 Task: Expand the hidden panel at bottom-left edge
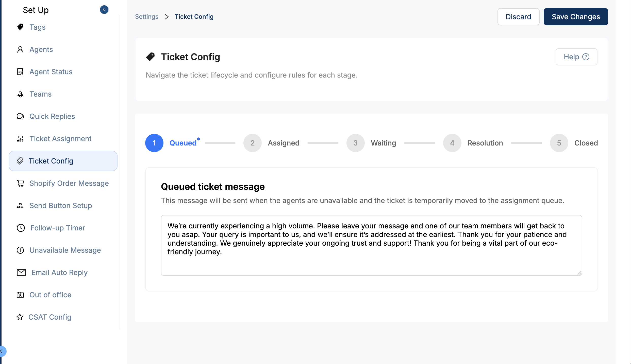click(x=2, y=351)
